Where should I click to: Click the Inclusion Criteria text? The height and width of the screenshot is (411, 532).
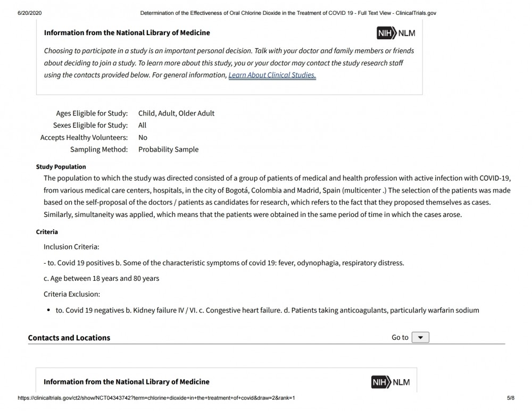pyautogui.click(x=71, y=247)
